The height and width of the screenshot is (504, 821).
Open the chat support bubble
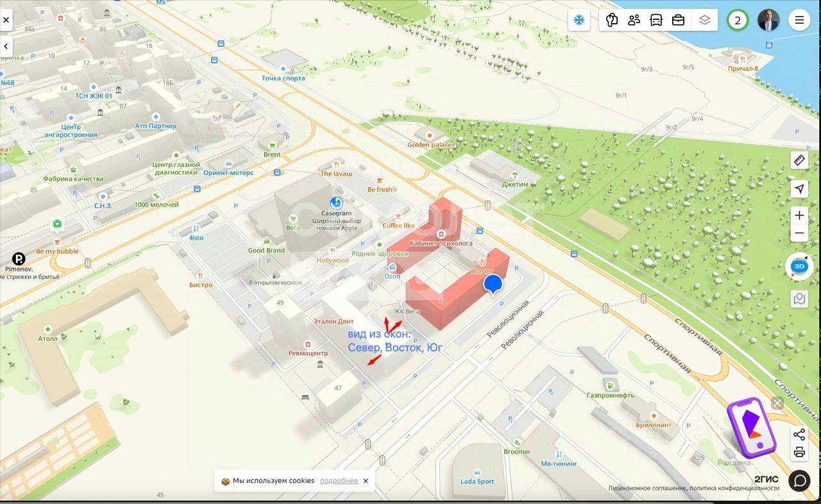799,480
